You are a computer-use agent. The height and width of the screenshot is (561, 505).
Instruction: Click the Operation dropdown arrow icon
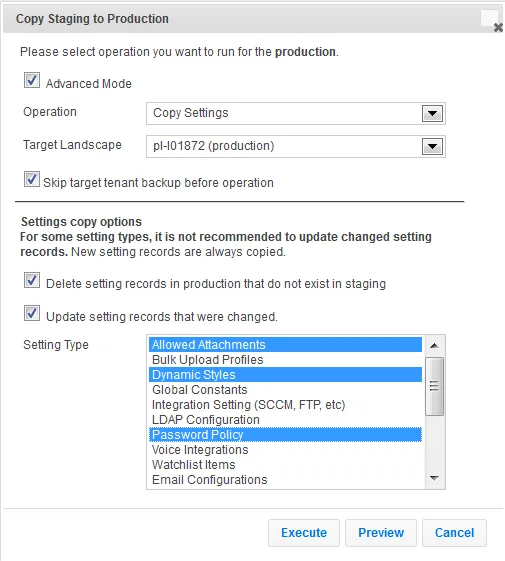coord(432,113)
